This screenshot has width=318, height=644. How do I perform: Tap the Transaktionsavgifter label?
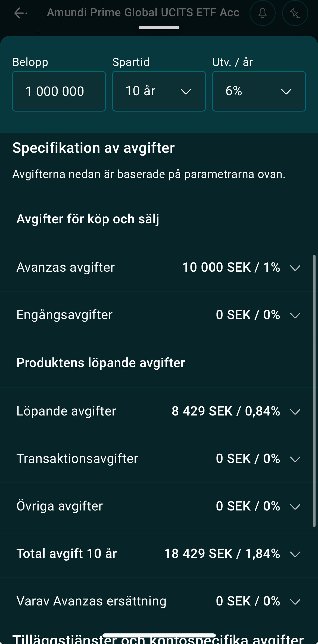[77, 459]
